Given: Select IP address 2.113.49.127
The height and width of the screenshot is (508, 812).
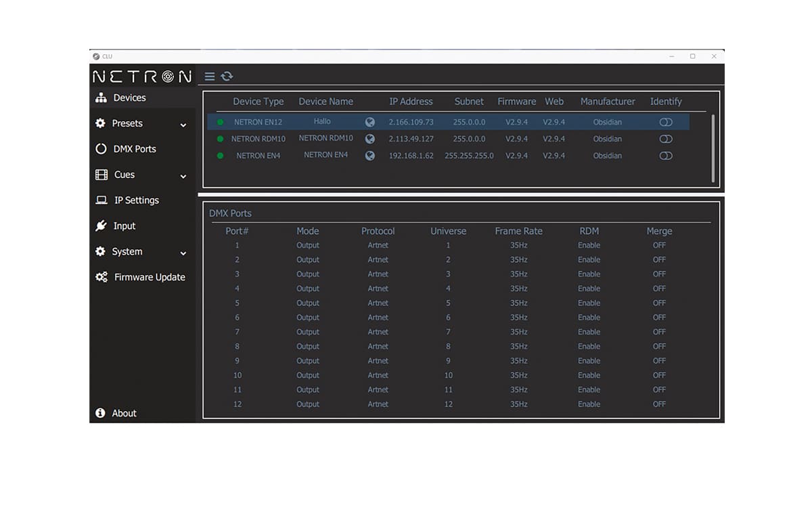Looking at the screenshot, I should click(x=411, y=139).
